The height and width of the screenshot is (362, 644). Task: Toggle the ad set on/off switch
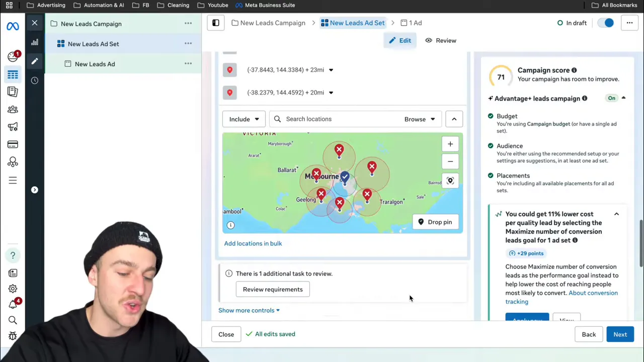(x=606, y=23)
